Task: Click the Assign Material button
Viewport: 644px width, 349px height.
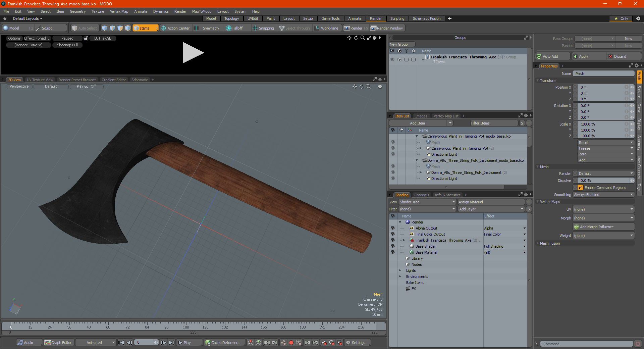Action: pyautogui.click(x=491, y=202)
